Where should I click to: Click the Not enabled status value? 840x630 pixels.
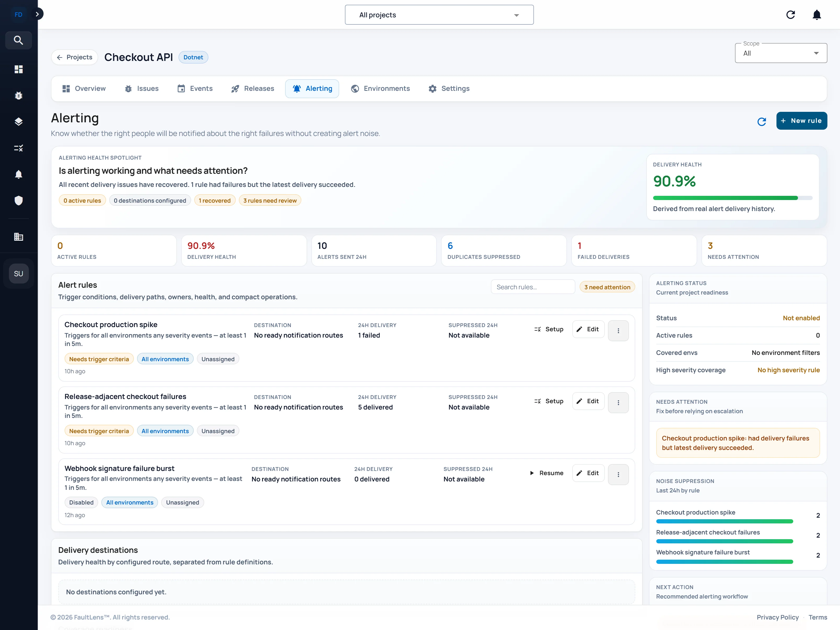tap(801, 318)
